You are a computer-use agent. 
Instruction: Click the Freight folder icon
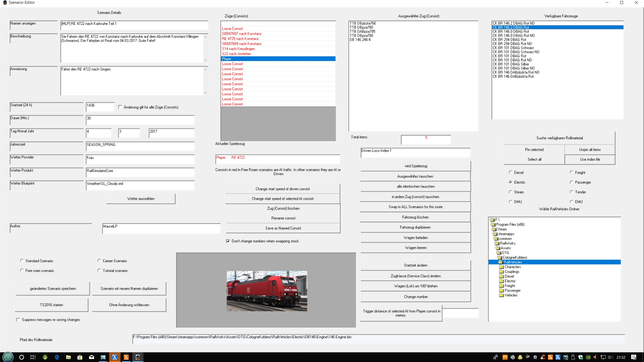coord(501,286)
